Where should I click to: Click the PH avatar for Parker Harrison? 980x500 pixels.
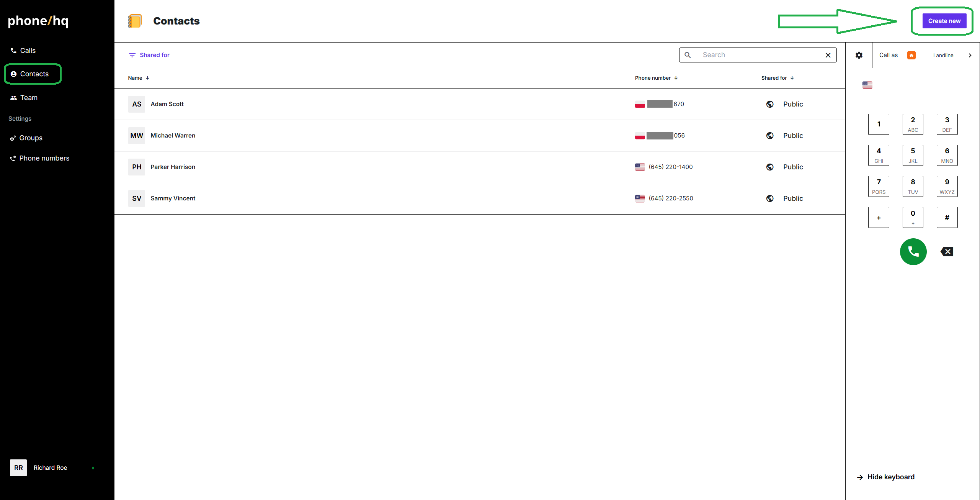pyautogui.click(x=137, y=167)
